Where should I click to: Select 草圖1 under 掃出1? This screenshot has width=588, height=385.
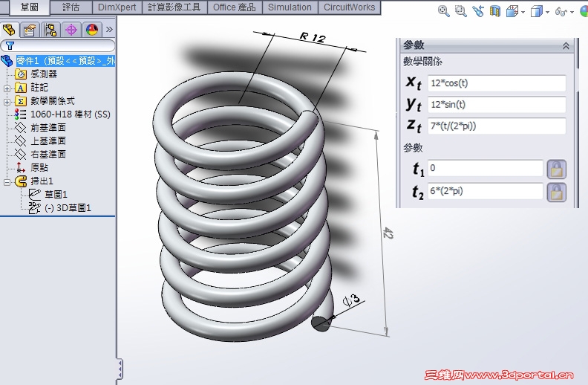pos(56,195)
